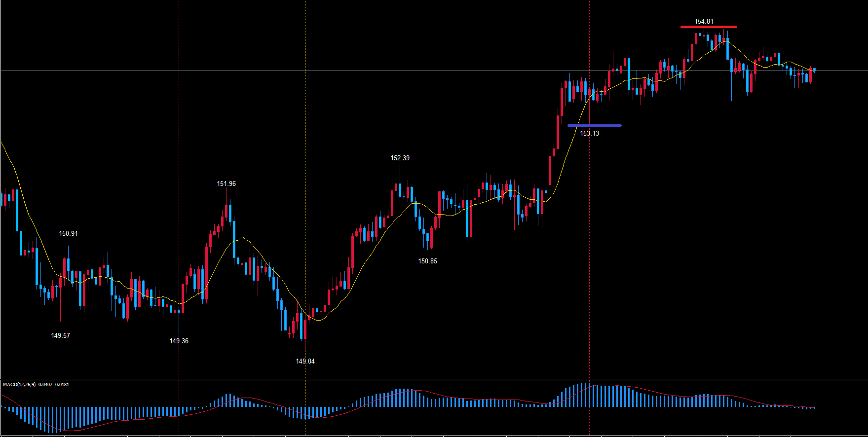Click the last blue candle on the chart
The height and width of the screenshot is (437, 868).
point(814,70)
